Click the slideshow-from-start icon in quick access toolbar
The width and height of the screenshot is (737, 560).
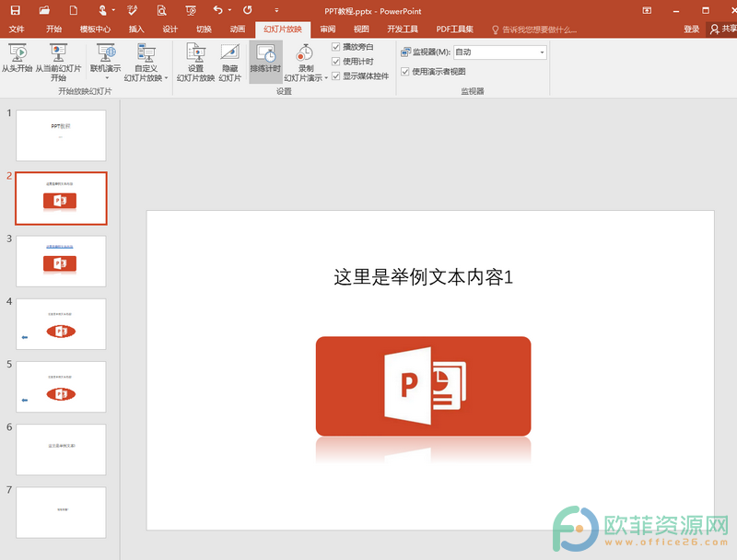191,10
